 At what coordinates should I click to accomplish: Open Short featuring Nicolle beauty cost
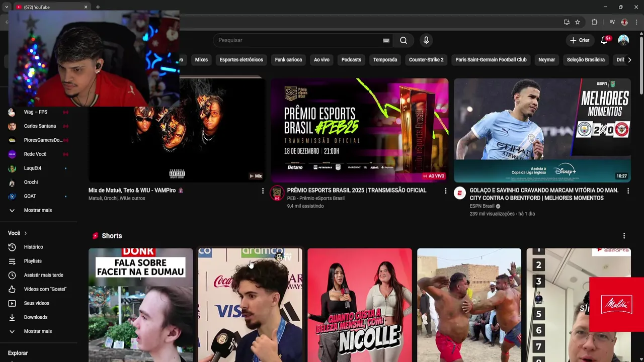359,305
